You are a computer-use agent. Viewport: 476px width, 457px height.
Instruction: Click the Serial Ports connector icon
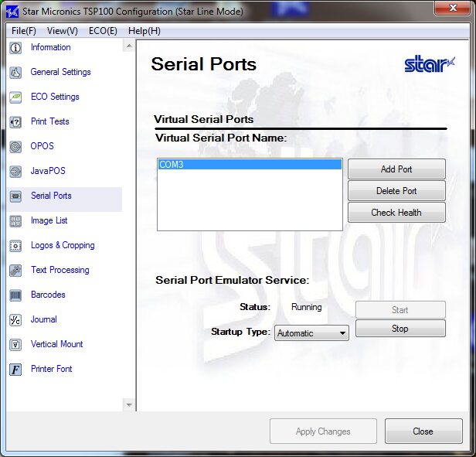pos(15,196)
